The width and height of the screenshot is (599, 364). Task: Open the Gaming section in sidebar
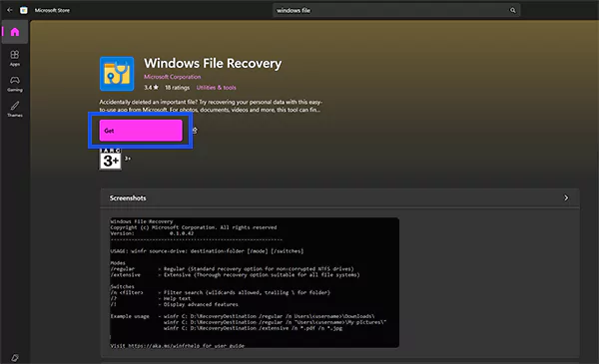point(15,84)
